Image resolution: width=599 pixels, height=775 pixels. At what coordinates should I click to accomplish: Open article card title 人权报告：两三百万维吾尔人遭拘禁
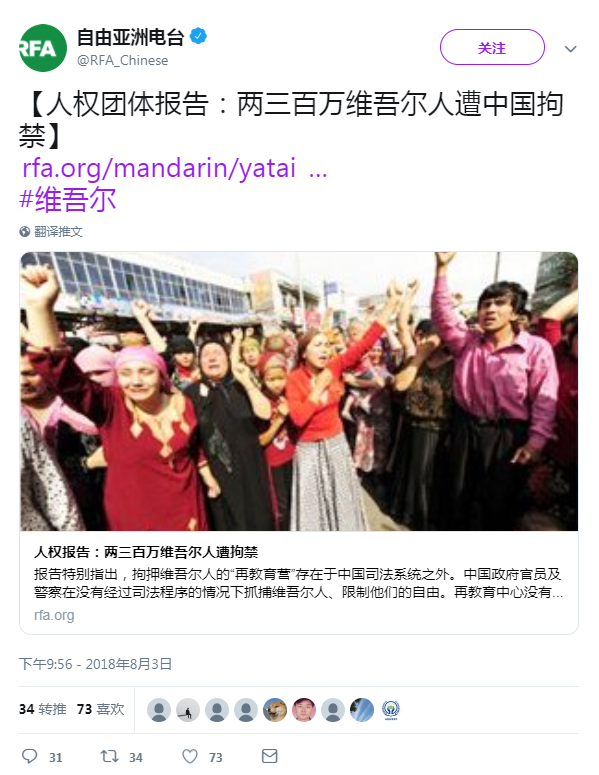point(146,552)
